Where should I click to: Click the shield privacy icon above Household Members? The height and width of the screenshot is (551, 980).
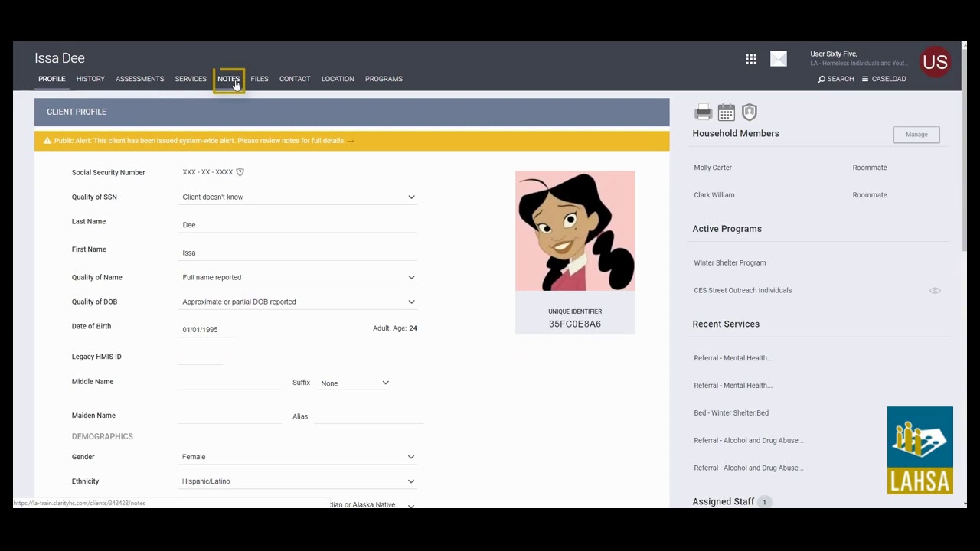(x=750, y=112)
